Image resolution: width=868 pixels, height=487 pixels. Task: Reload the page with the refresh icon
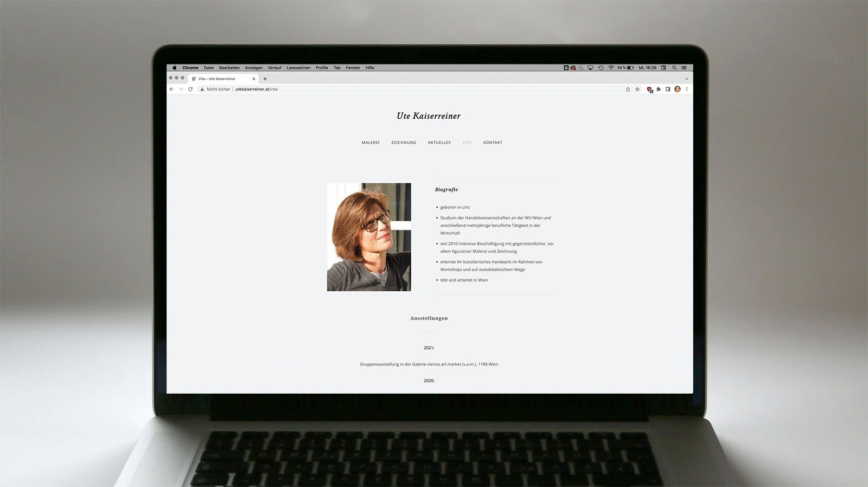click(x=190, y=89)
